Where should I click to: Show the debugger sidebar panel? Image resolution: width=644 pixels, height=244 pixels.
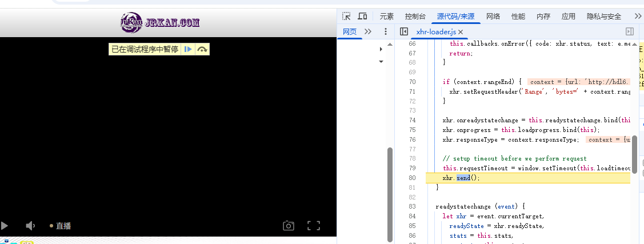(630, 32)
